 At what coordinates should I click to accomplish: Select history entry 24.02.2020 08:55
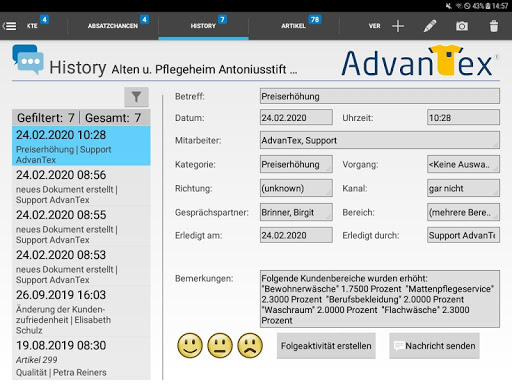pos(81,226)
